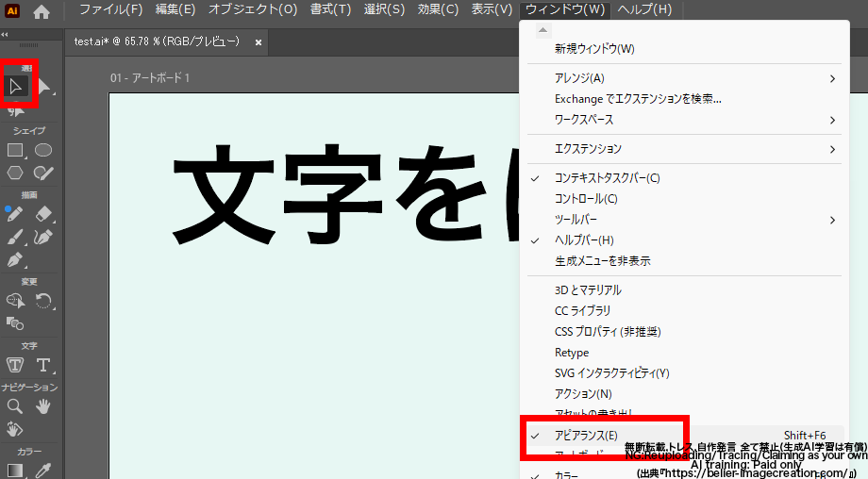Open the 3D とマテリアル panel
Viewport: 868px width, 479px height.
tap(684, 290)
